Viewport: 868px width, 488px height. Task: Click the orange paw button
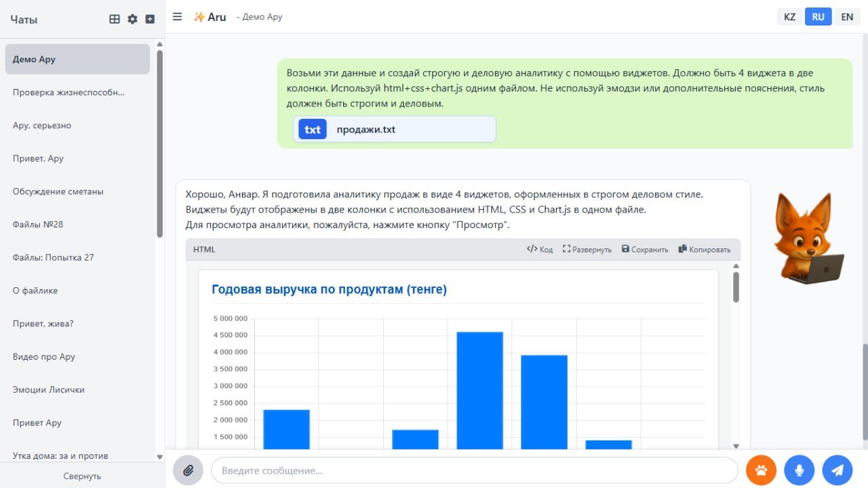click(x=761, y=470)
